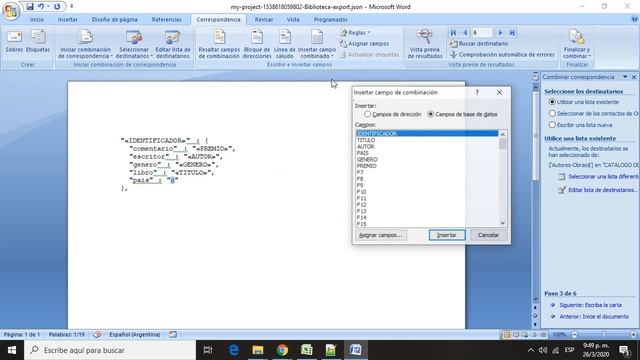The width and height of the screenshot is (640, 360).
Task: Run Comprobación automática de errores
Action: click(502, 54)
